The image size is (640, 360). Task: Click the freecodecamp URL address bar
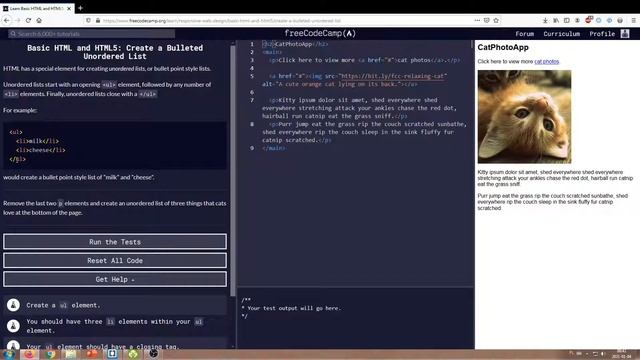coord(286,20)
